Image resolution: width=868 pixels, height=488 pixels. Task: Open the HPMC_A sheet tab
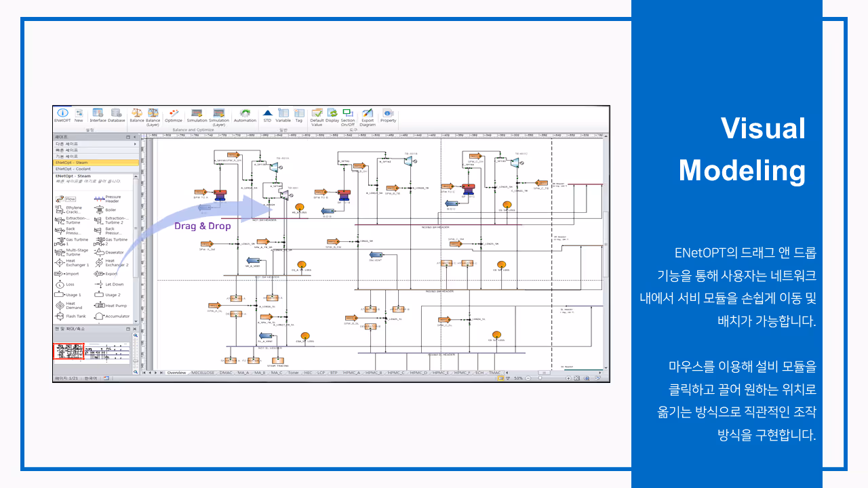pyautogui.click(x=352, y=373)
